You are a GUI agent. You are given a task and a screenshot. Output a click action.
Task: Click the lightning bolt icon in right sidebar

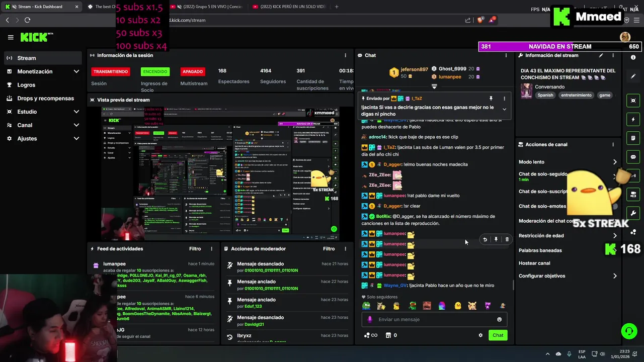click(x=633, y=120)
